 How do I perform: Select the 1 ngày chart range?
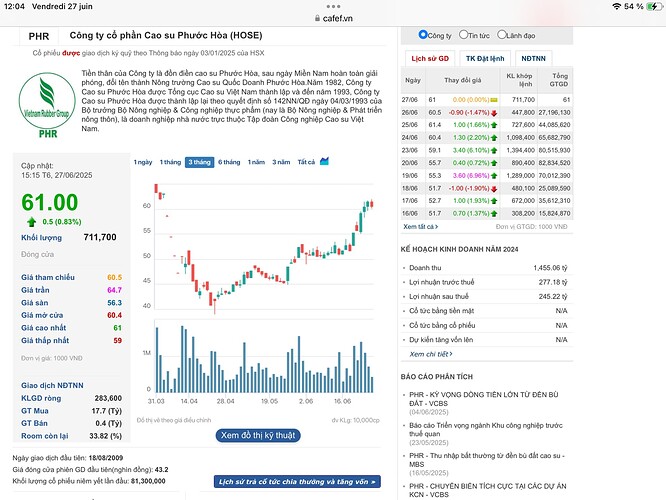point(143,162)
